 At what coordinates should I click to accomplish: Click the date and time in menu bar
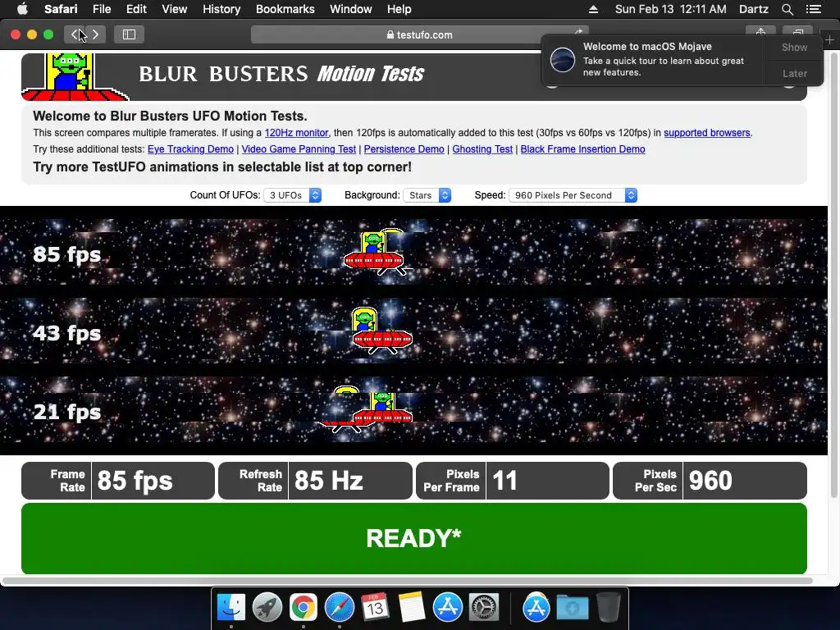(x=671, y=9)
